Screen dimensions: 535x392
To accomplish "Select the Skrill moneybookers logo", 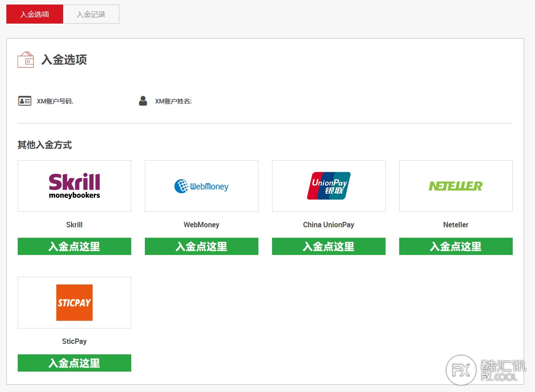I will [74, 186].
